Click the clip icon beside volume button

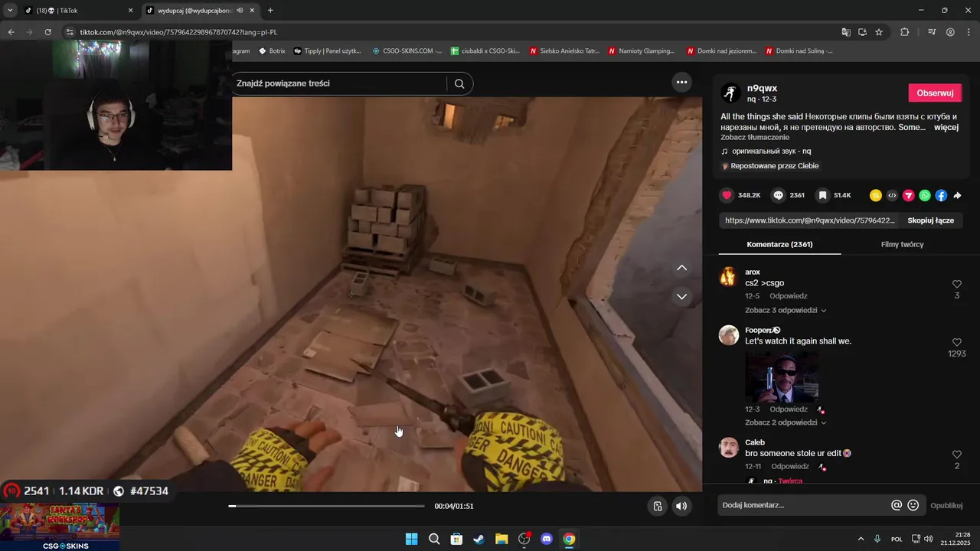pos(658,506)
